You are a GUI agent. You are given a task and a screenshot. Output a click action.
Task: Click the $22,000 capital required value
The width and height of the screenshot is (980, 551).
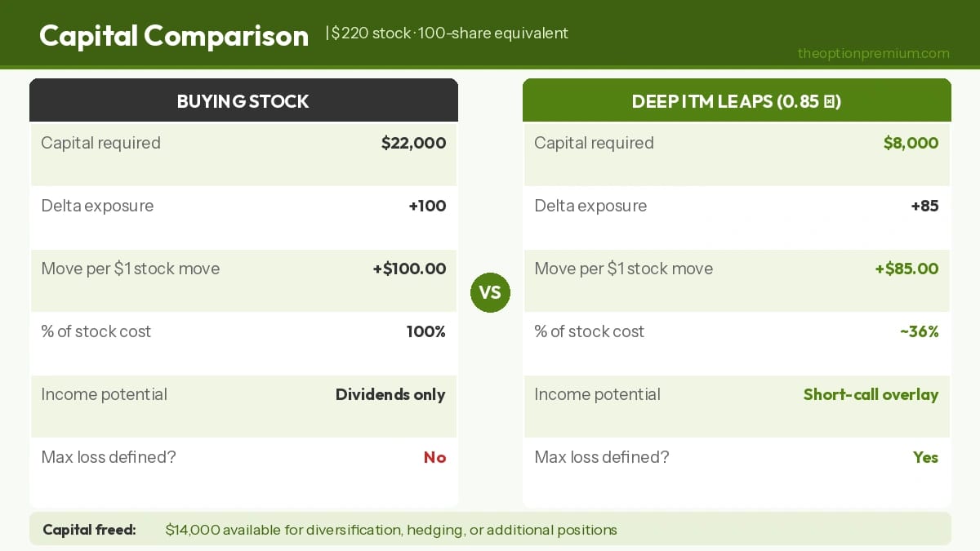(413, 144)
